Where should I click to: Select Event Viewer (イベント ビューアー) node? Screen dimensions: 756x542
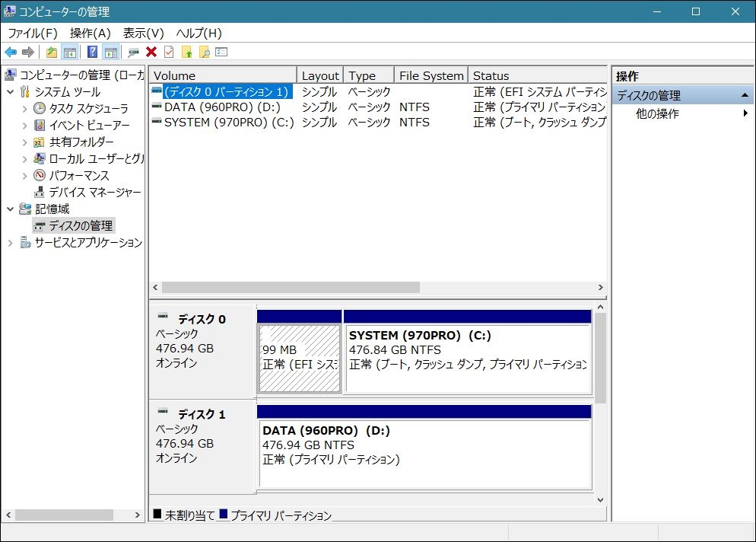point(89,126)
